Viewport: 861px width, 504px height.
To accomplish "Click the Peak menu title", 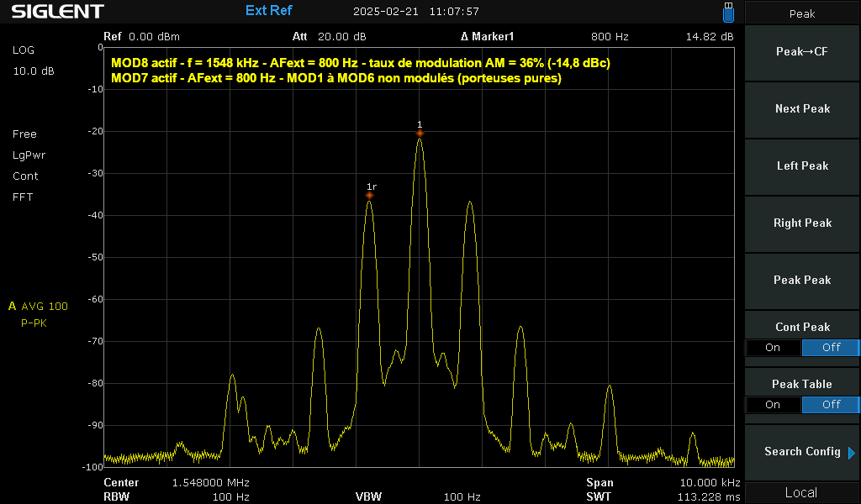I will [x=802, y=13].
